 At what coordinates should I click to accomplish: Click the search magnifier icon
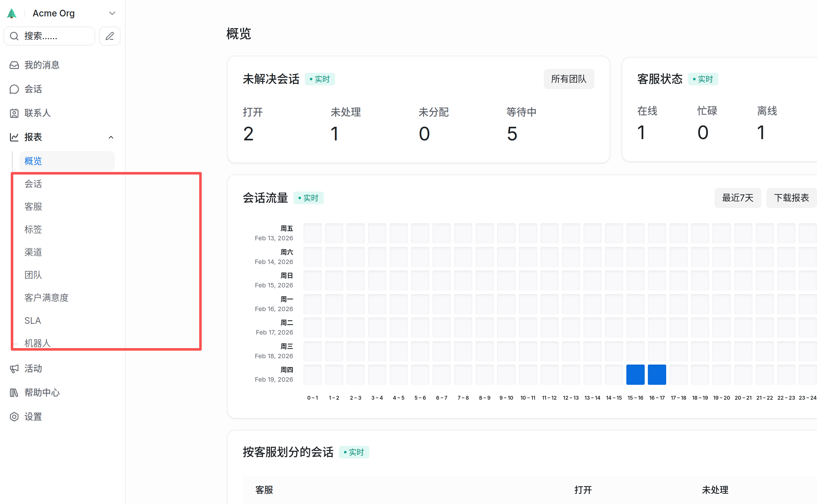click(x=14, y=36)
